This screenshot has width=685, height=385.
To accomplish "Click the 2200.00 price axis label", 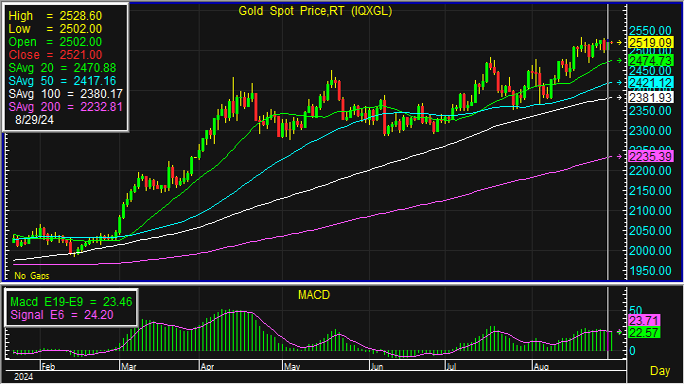I will pos(650,171).
